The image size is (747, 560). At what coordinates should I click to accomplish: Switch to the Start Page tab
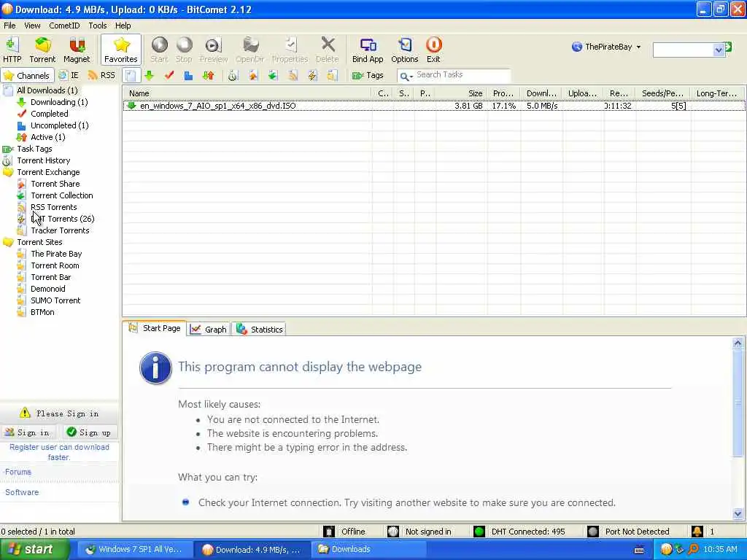[155, 328]
